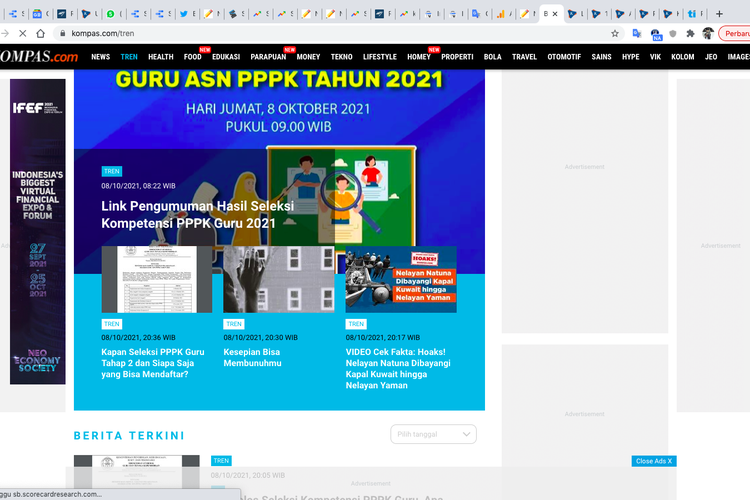Open a new browser tab
Viewport: 750px width, 500px height.
719,14
